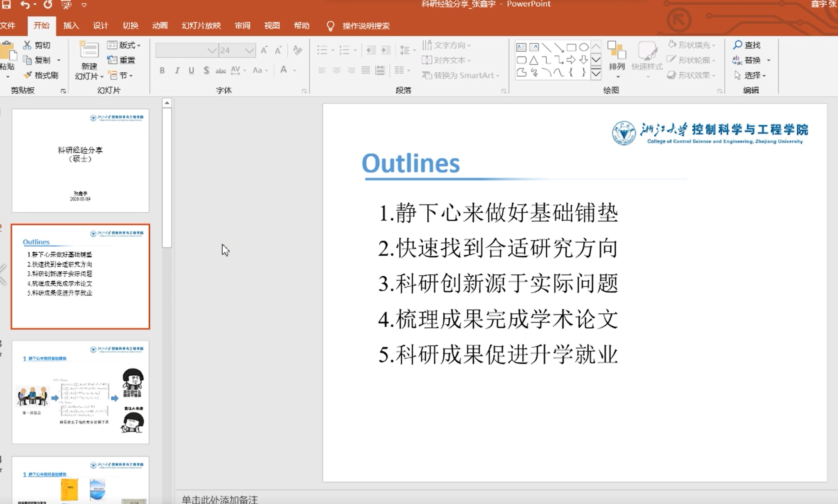Click the Decrease Font Size icon
Viewport: 838px width, 504px height.
278,50
